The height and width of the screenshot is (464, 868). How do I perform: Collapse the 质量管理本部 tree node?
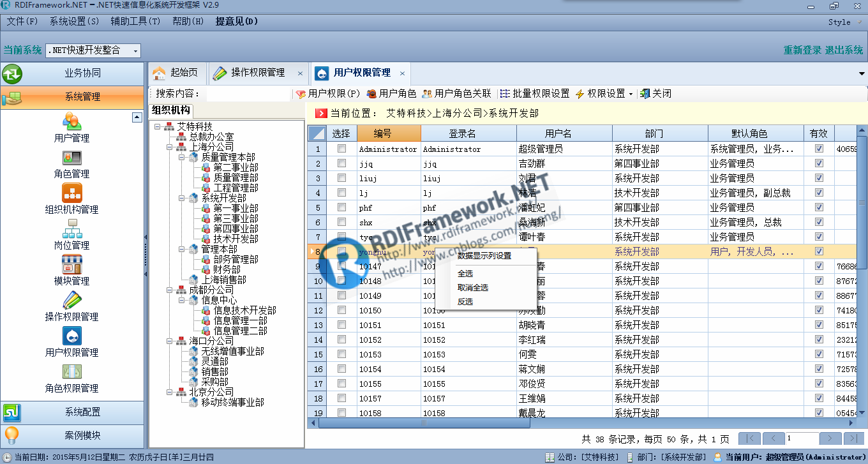point(182,157)
